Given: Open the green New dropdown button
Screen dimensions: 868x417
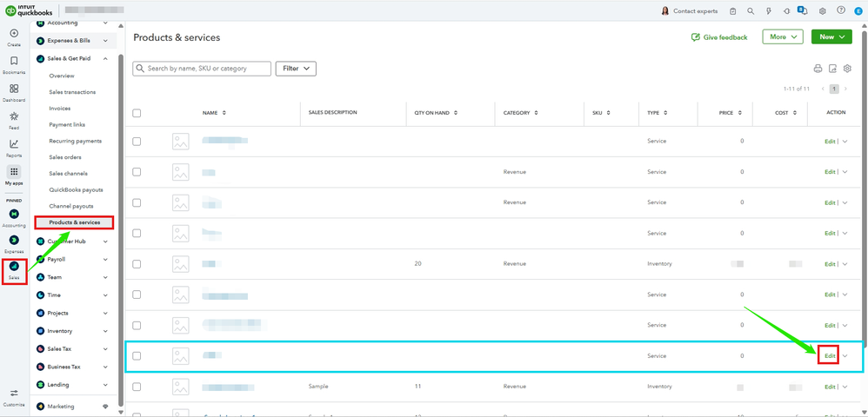Looking at the screenshot, I should pos(831,36).
